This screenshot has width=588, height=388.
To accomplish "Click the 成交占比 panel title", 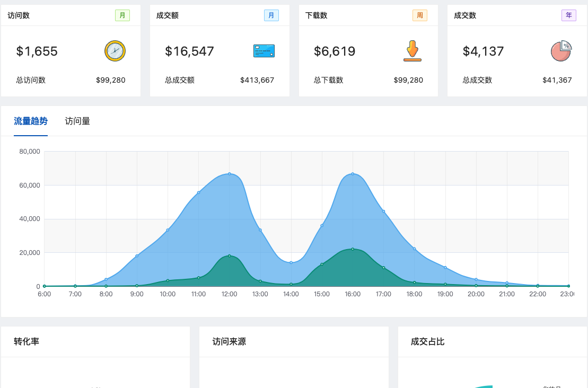I will [x=427, y=341].
